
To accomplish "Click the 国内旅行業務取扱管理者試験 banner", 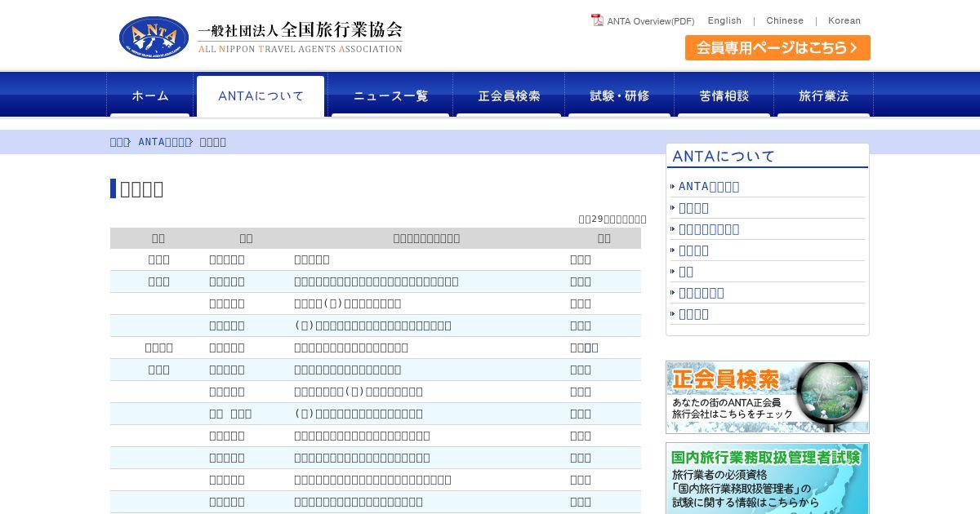I will pos(768,478).
